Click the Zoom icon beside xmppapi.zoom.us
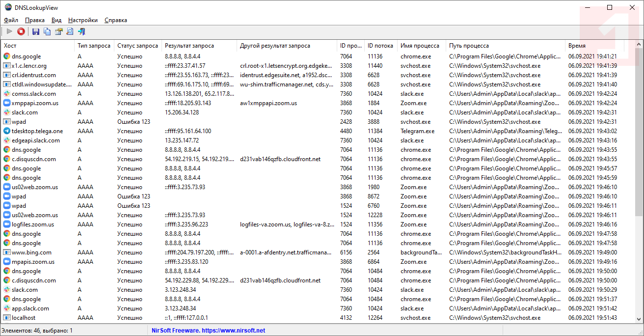The width and height of the screenshot is (644, 336). (x=7, y=103)
